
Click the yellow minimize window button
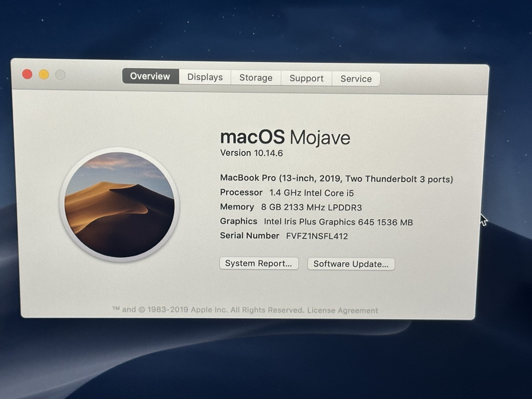44,75
